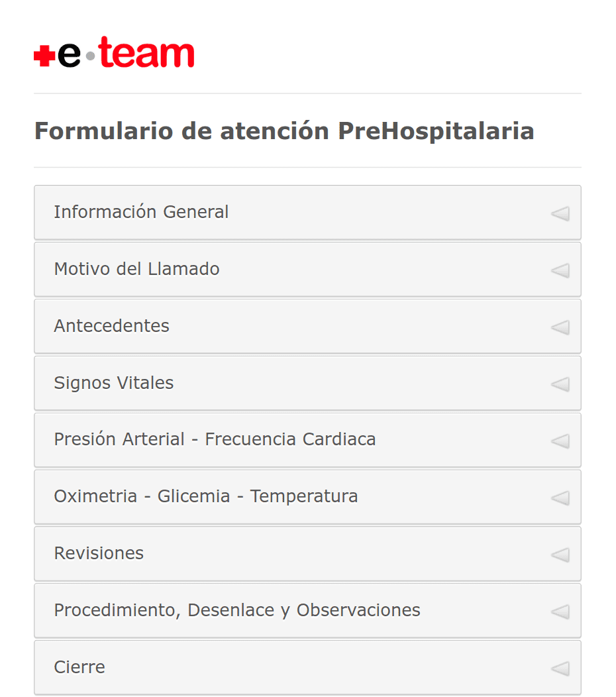Open the Antecedentes accordion panel
Screen dimensions: 616x697
307,326
